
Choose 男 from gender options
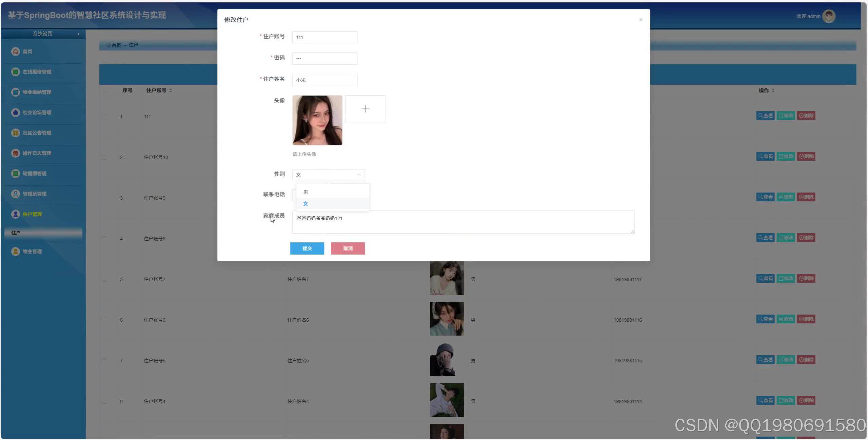pyautogui.click(x=305, y=192)
